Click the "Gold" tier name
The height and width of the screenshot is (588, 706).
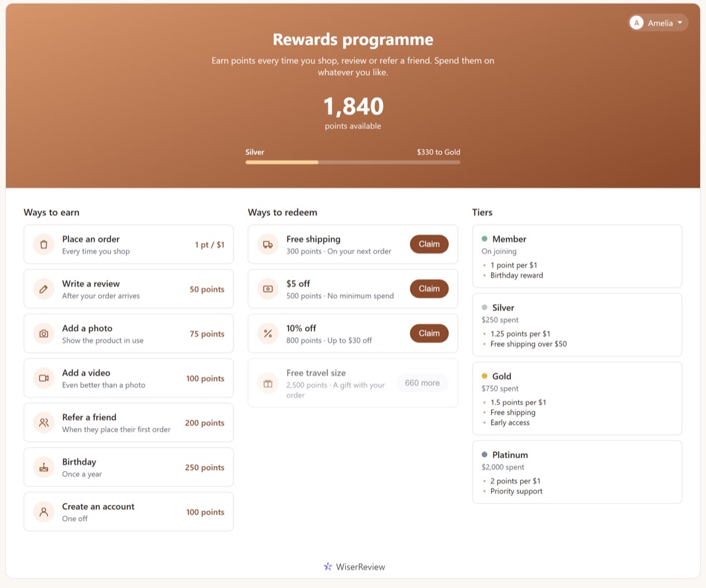pyautogui.click(x=502, y=376)
